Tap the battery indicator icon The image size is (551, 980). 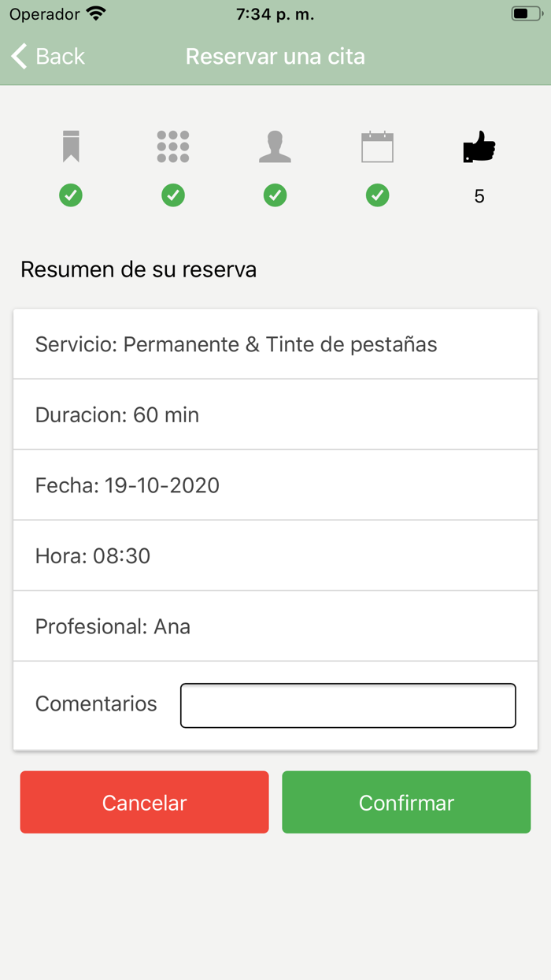click(526, 14)
